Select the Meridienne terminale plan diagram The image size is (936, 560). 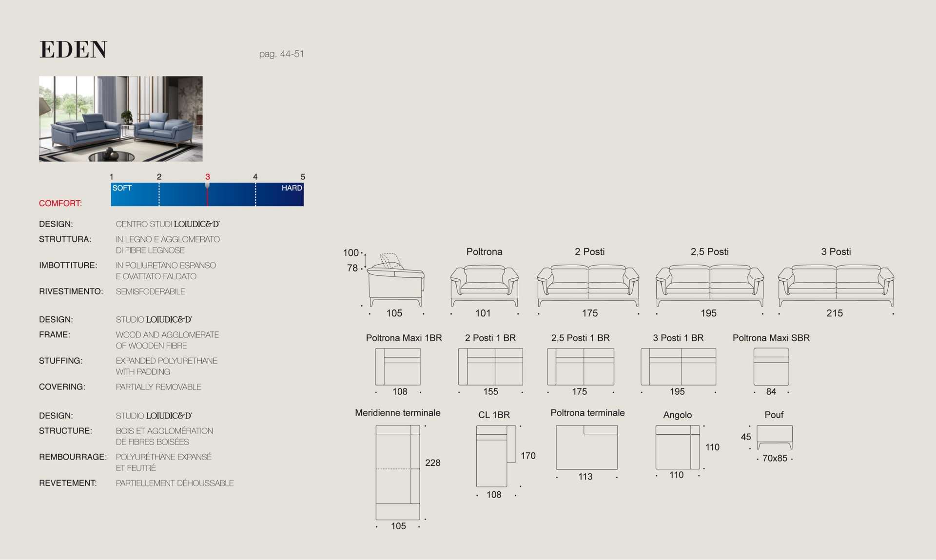coord(397,472)
